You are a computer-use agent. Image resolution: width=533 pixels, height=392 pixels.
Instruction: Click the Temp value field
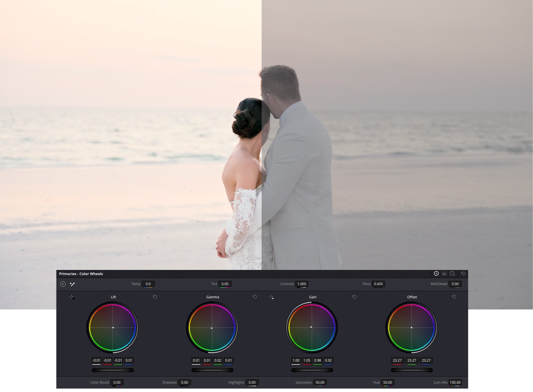tap(148, 284)
